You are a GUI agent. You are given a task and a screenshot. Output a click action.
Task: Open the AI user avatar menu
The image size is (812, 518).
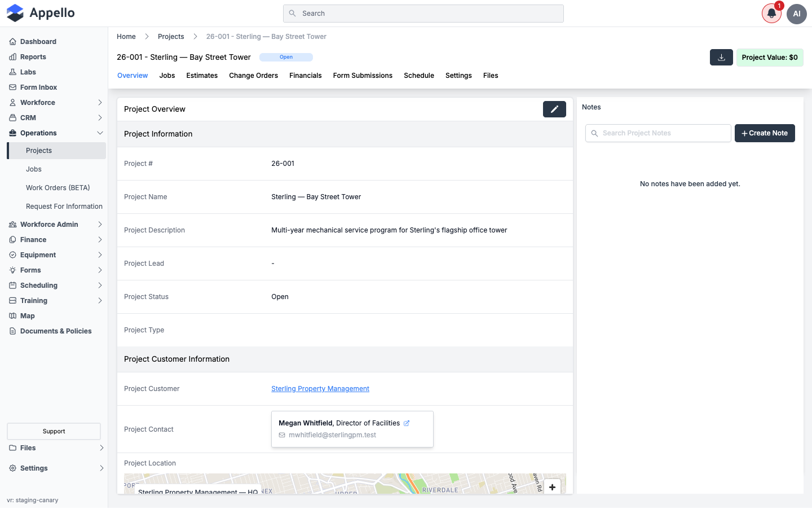point(797,14)
